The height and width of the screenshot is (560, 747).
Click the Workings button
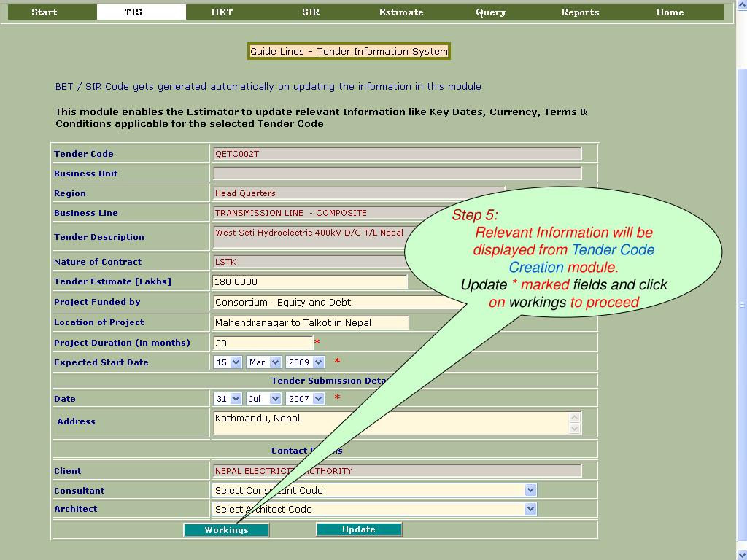coord(226,529)
